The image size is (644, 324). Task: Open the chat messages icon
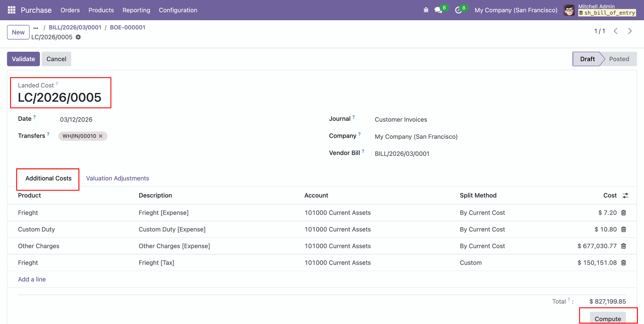(438, 10)
